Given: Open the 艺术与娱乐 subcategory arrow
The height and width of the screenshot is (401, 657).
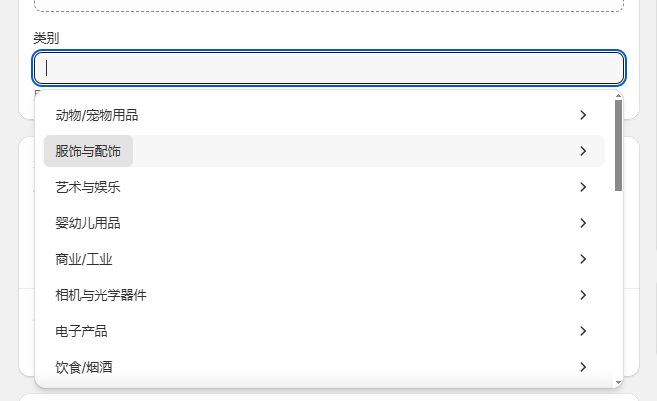Looking at the screenshot, I should 583,187.
